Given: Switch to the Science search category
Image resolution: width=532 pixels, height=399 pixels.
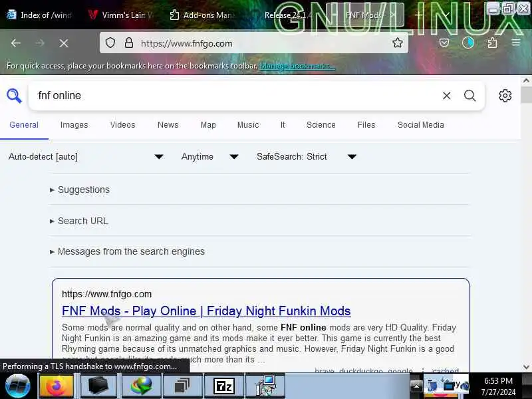Looking at the screenshot, I should (321, 125).
